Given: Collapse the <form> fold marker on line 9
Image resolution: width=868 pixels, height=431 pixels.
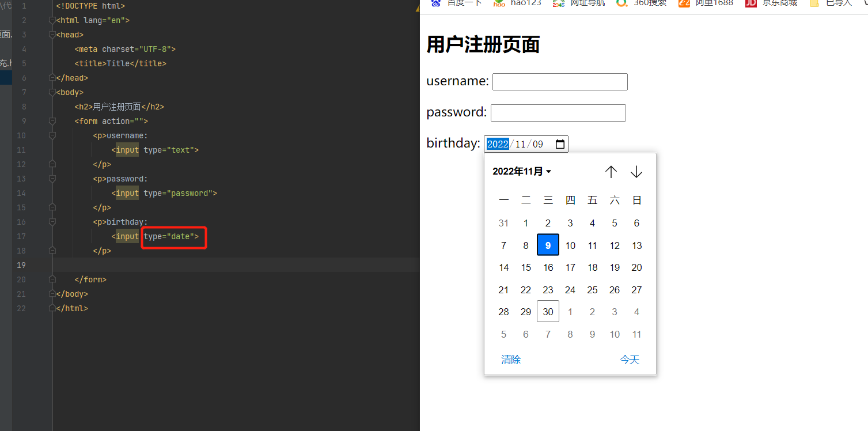Looking at the screenshot, I should click(52, 121).
